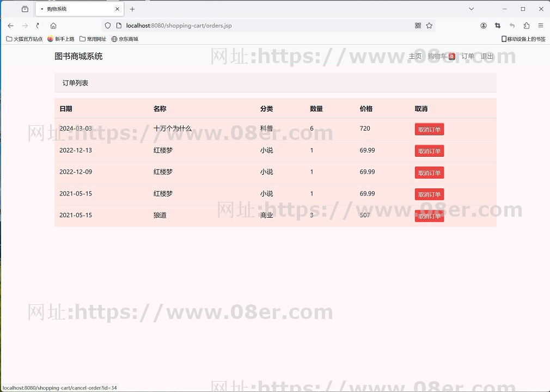Viewport: 550px width, 392px height.
Task: Click the page info icon beside the URL
Action: [x=119, y=26]
